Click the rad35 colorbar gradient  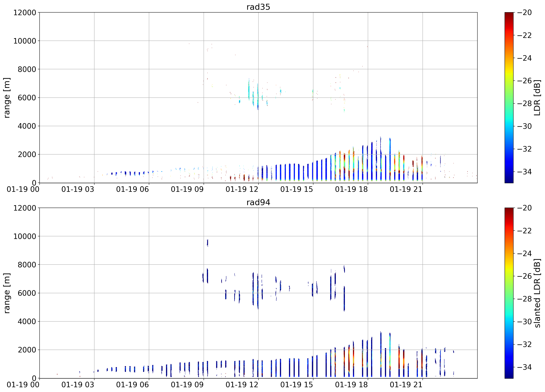[509, 98]
